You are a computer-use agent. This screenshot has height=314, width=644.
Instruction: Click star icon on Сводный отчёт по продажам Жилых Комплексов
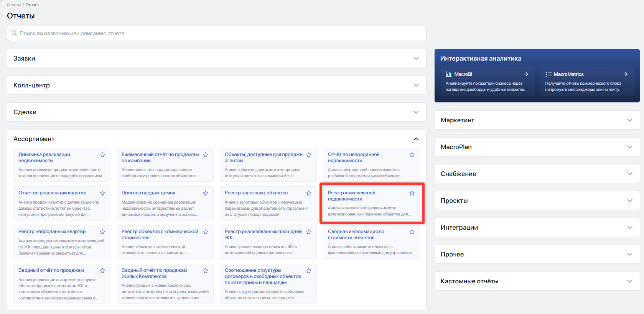click(x=206, y=271)
